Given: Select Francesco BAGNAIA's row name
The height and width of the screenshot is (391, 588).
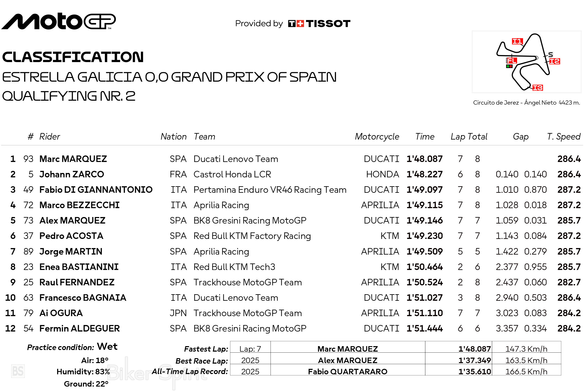Looking at the screenshot, I should coord(83,298).
